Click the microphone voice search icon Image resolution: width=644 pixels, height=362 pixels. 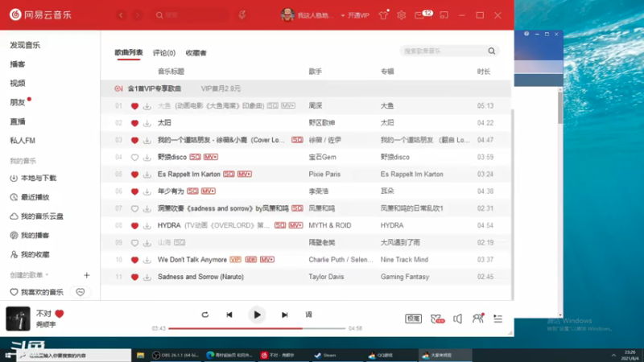[x=242, y=15]
